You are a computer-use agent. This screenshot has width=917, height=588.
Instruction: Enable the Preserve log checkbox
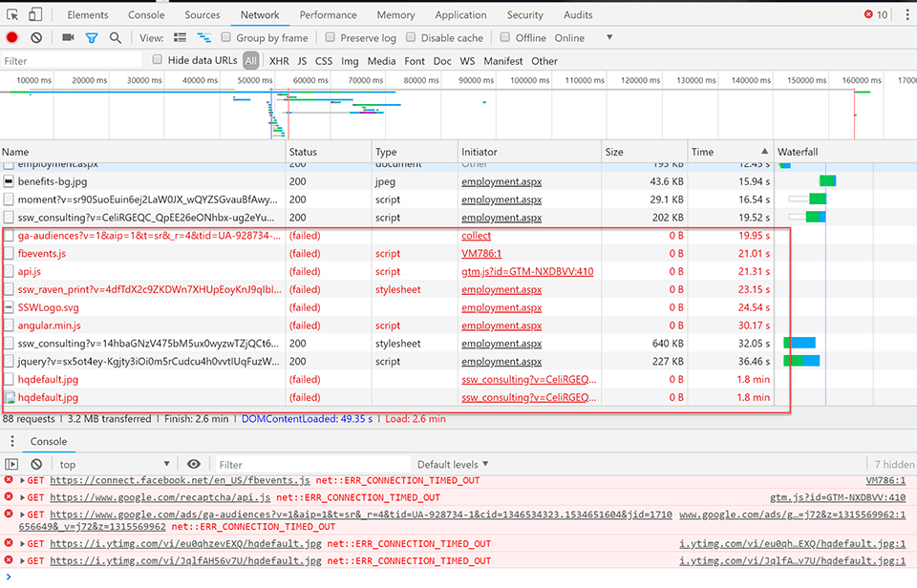[331, 38]
